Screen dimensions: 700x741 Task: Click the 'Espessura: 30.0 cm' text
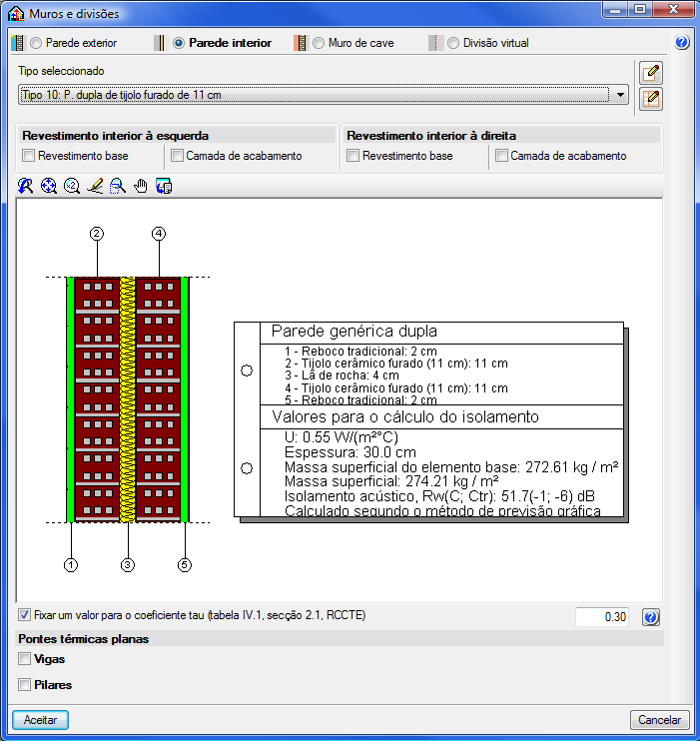(350, 452)
